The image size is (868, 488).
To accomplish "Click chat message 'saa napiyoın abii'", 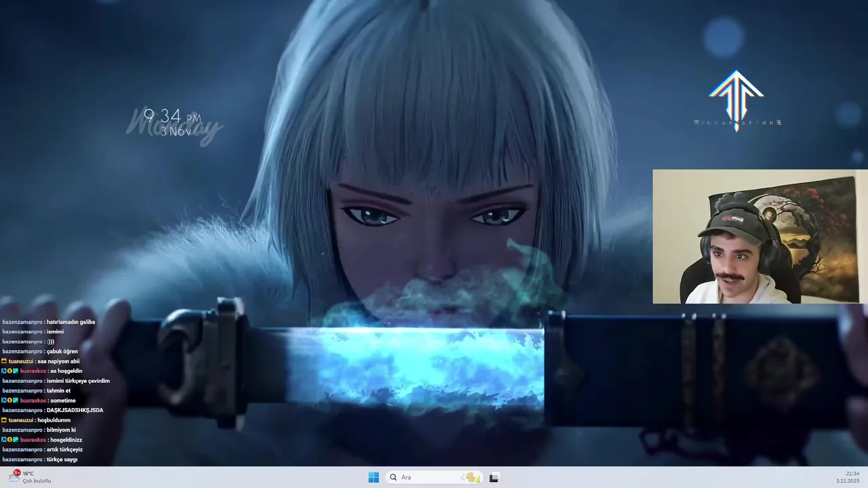I will coord(58,361).
